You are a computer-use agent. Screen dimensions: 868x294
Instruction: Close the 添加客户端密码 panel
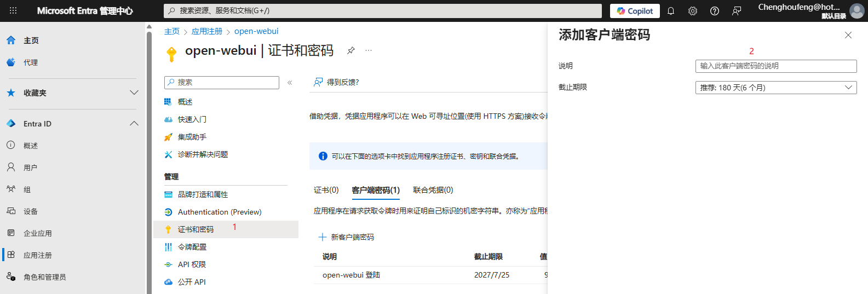pos(848,35)
